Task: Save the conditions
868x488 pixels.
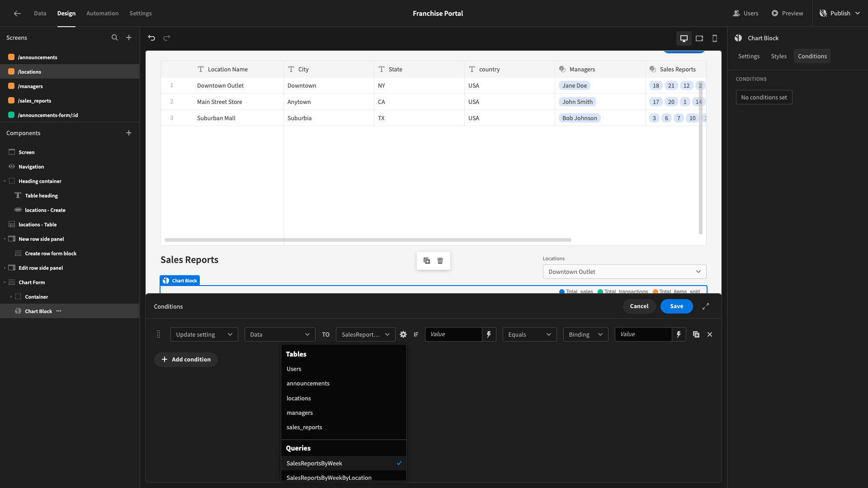Action: tap(676, 306)
